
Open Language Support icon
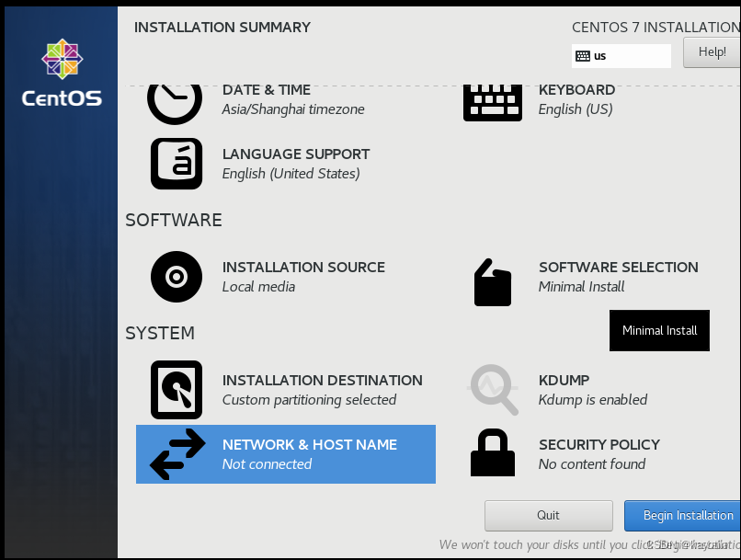click(x=177, y=164)
